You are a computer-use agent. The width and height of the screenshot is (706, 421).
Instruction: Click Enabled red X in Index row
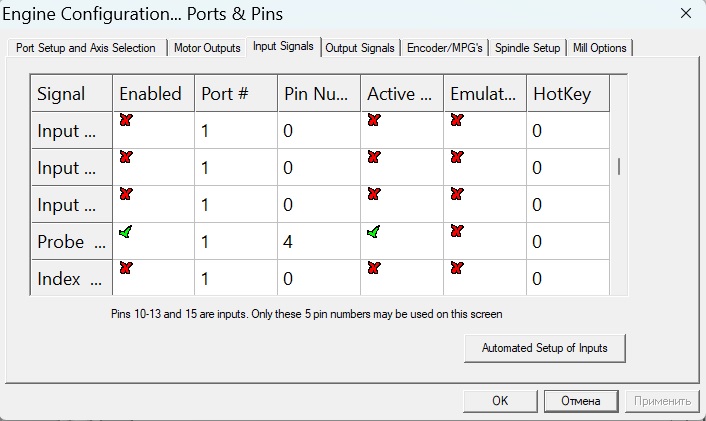coord(126,268)
